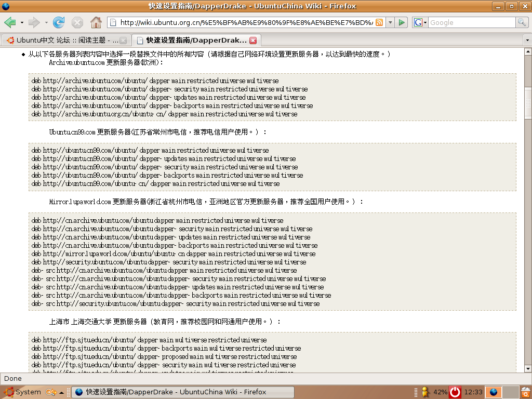
Task: Click the 'deb-src http://security.ubuntu.com' line
Action: [176, 303]
